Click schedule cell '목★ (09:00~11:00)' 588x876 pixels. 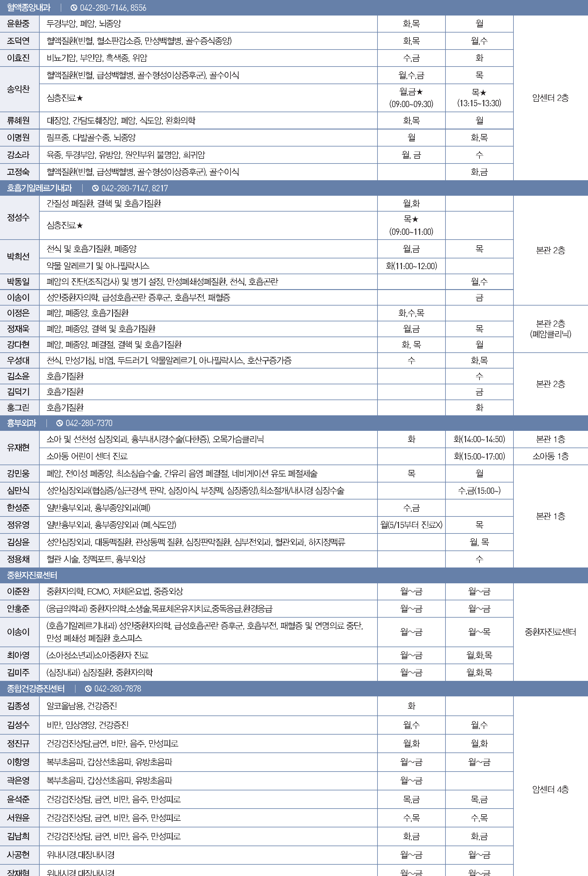click(411, 226)
